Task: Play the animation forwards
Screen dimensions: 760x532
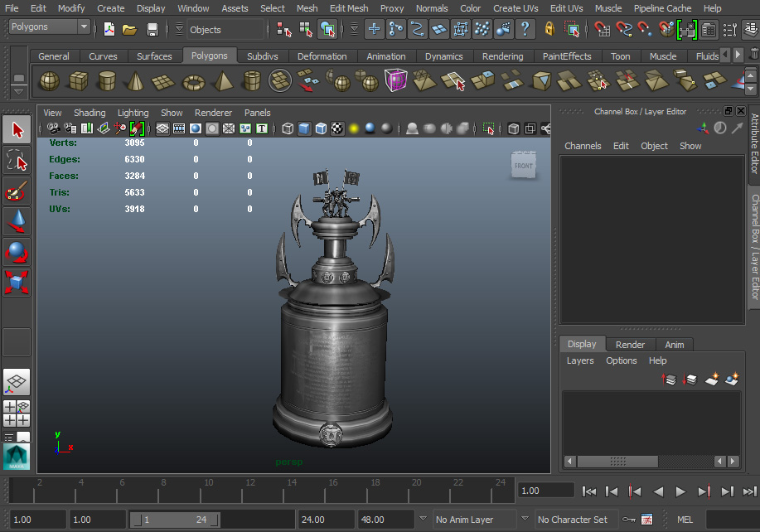Action: [x=680, y=491]
